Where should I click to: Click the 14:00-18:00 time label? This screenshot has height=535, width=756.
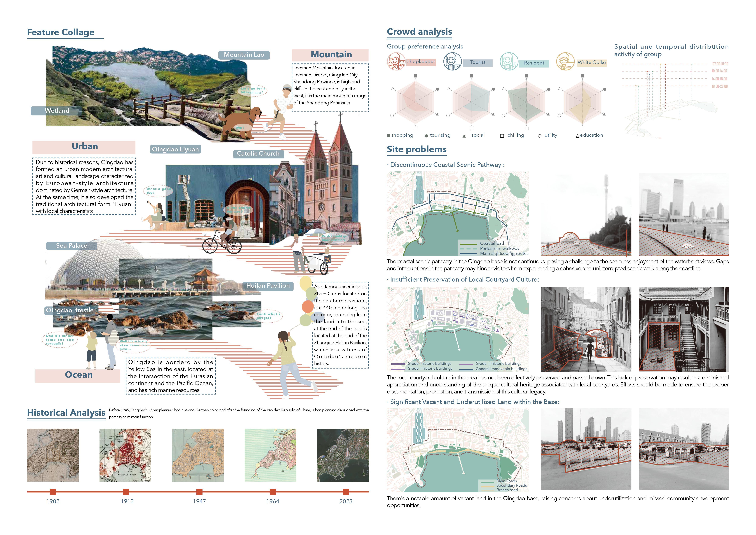tap(719, 79)
